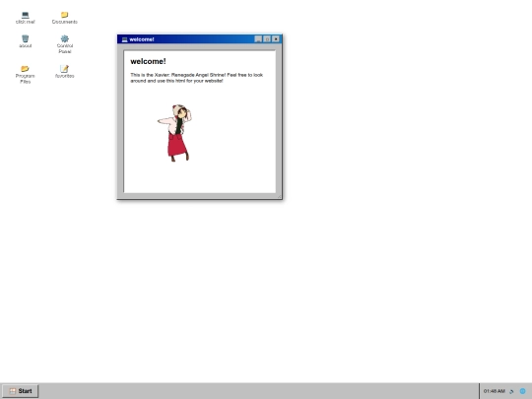Click the taskbar clock time
Viewport: 532px width, 399px height.
tap(495, 391)
